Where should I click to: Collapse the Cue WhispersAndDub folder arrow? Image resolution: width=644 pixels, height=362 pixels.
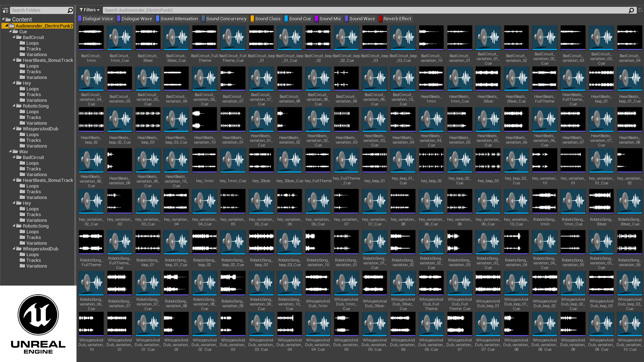(14, 128)
